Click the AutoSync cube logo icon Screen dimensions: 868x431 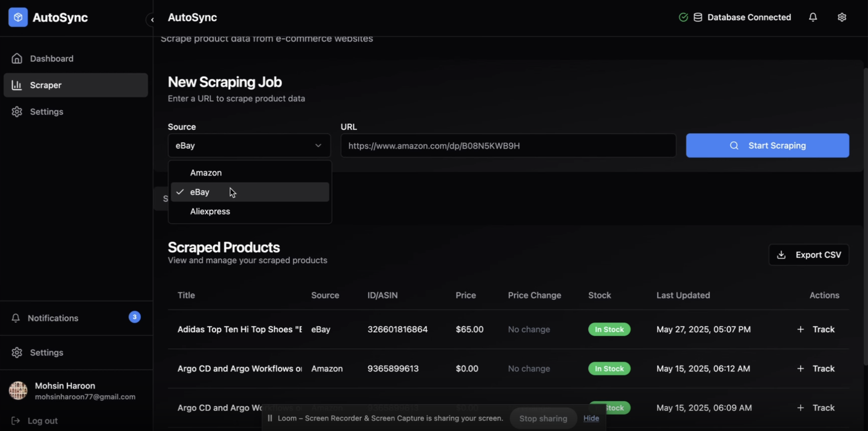(x=18, y=17)
